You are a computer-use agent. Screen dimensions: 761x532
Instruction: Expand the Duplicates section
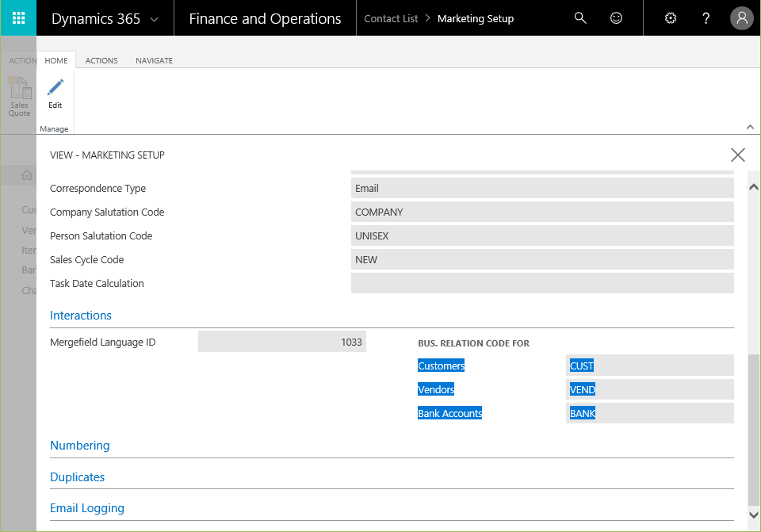[x=77, y=477]
